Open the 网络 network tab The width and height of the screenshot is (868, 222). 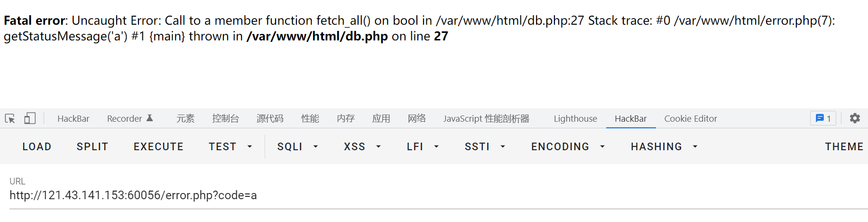(416, 118)
